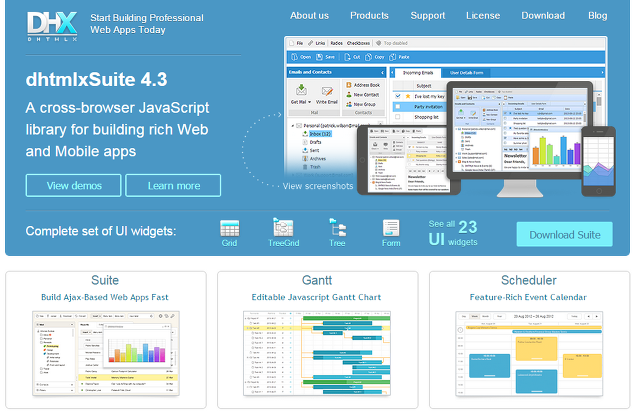Viewport: 640px width, 416px height.
Task: Open the Scheduler product heading
Action: (529, 280)
